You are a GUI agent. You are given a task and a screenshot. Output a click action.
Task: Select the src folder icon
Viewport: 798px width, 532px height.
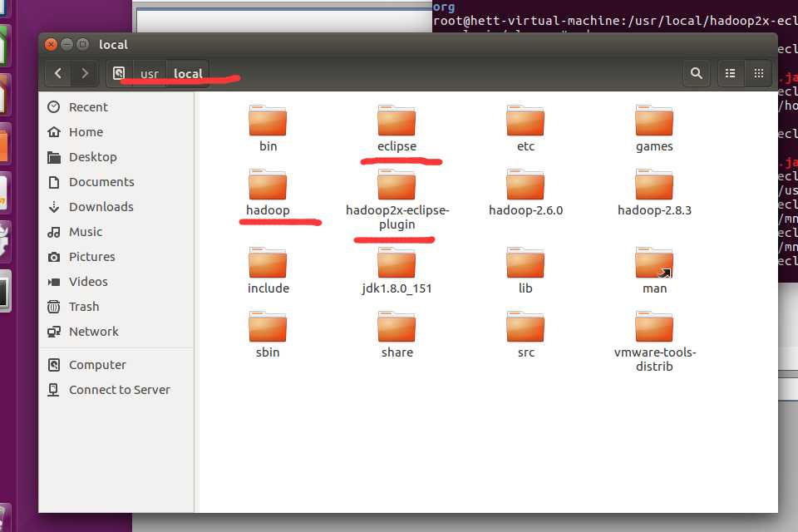[x=525, y=328]
